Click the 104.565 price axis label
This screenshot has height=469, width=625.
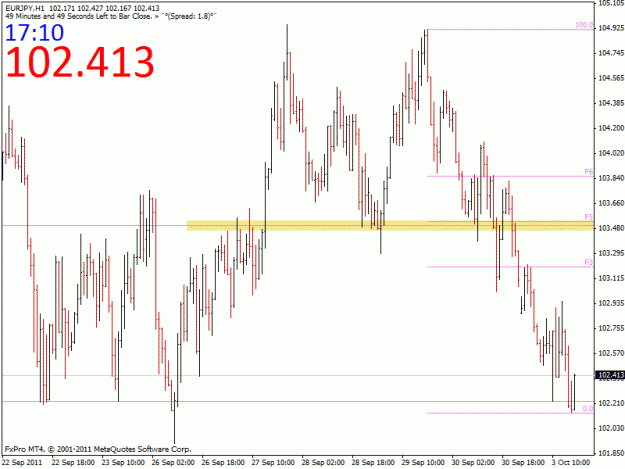[611, 78]
